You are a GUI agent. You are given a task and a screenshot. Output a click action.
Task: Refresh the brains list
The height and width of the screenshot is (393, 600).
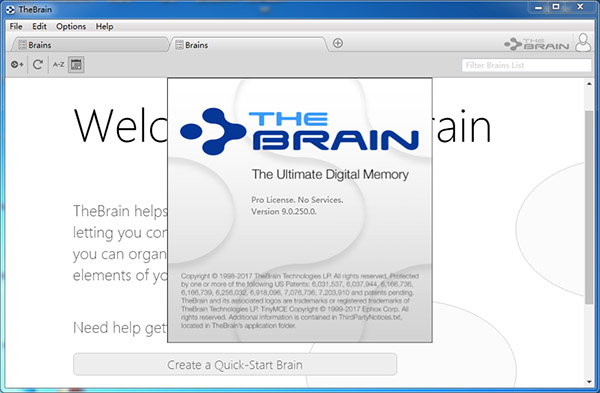(38, 65)
